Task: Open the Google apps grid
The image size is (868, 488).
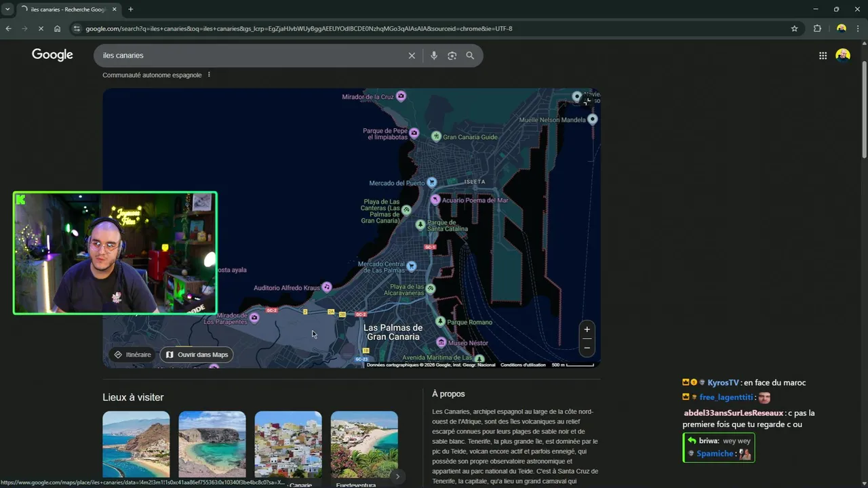Action: (x=823, y=56)
